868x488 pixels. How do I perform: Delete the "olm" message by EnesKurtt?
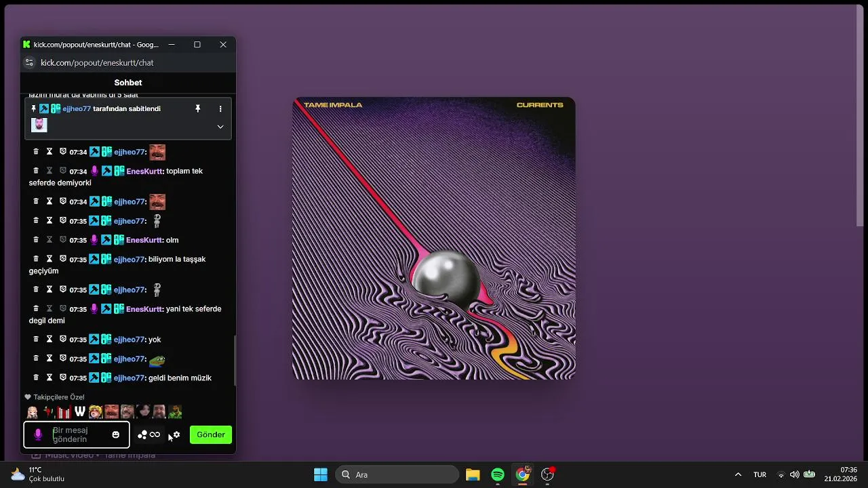pyautogui.click(x=36, y=240)
